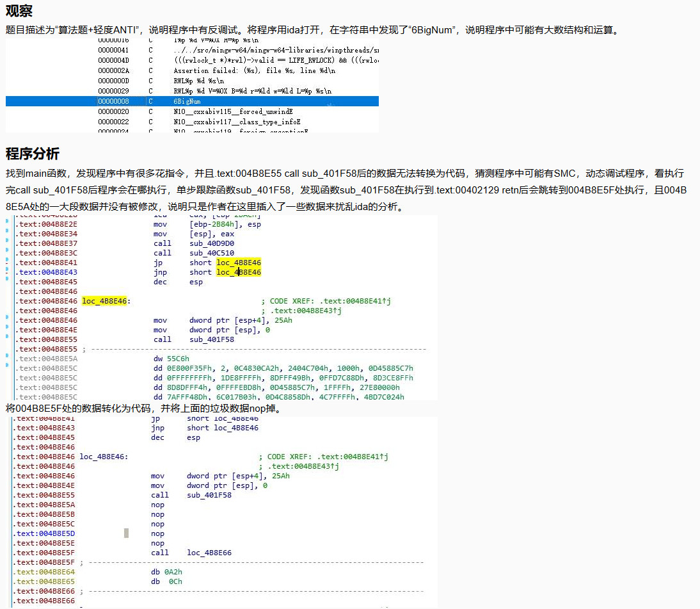This screenshot has height=609, width=700.
Task: Click the nop at .text:004B8E5A
Action: click(157, 505)
